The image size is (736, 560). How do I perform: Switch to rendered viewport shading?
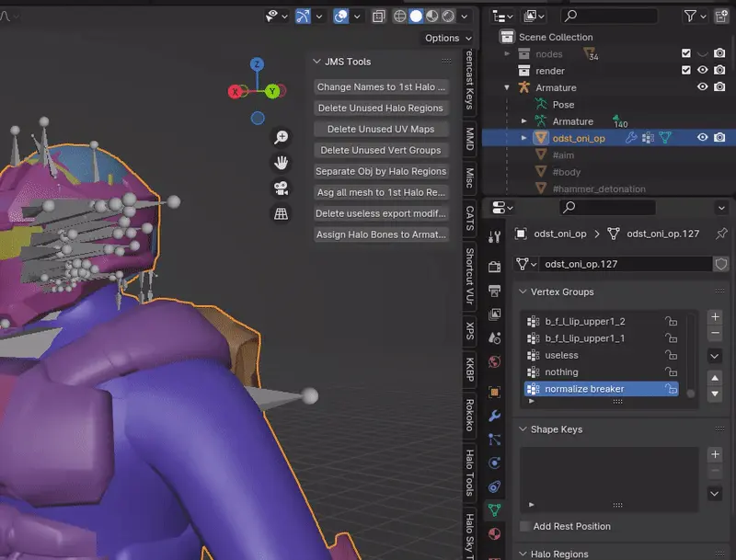click(x=449, y=17)
